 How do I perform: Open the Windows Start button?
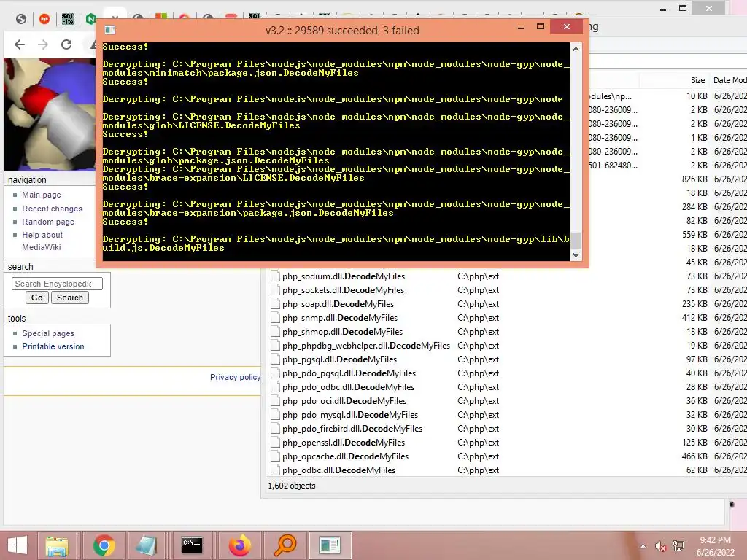tap(18, 545)
